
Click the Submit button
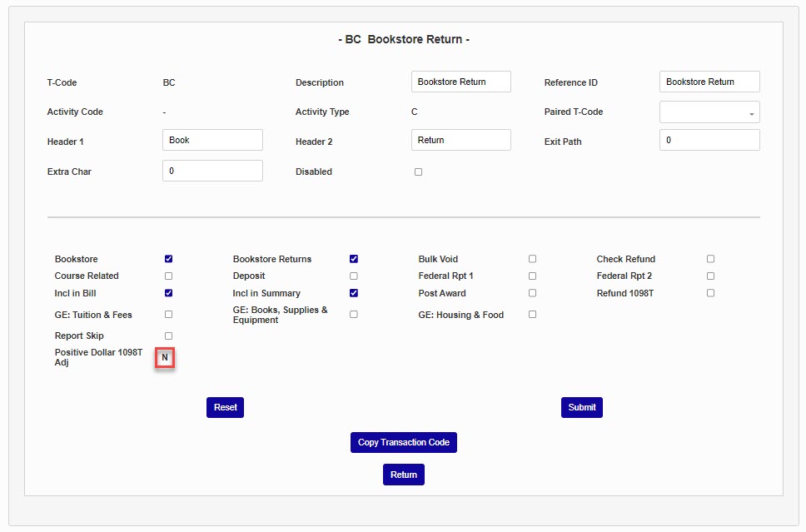pyautogui.click(x=581, y=408)
